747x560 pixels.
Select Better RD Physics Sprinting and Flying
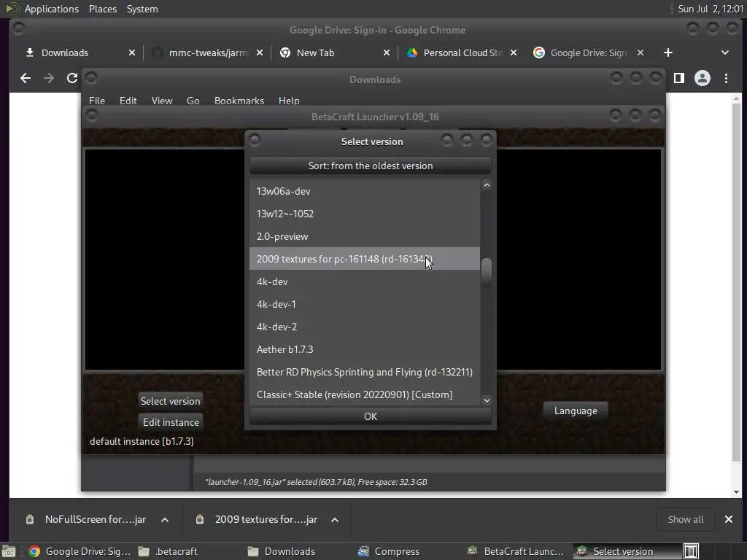coord(365,372)
